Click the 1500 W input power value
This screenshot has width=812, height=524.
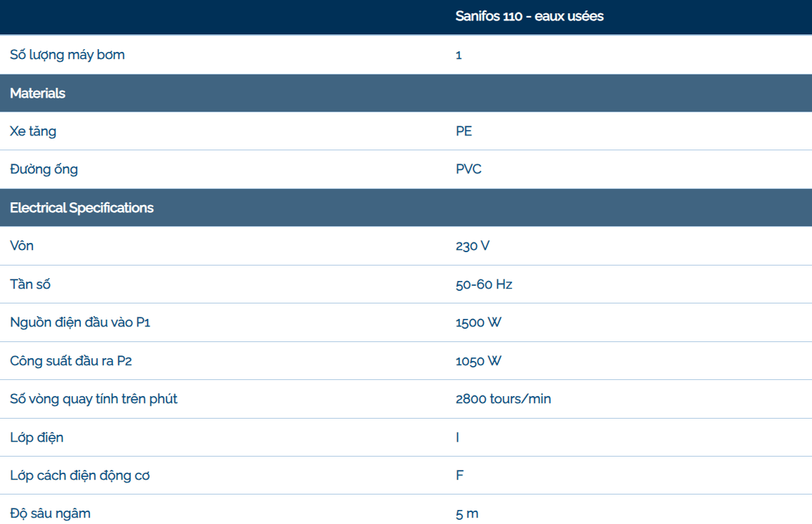coord(478,322)
